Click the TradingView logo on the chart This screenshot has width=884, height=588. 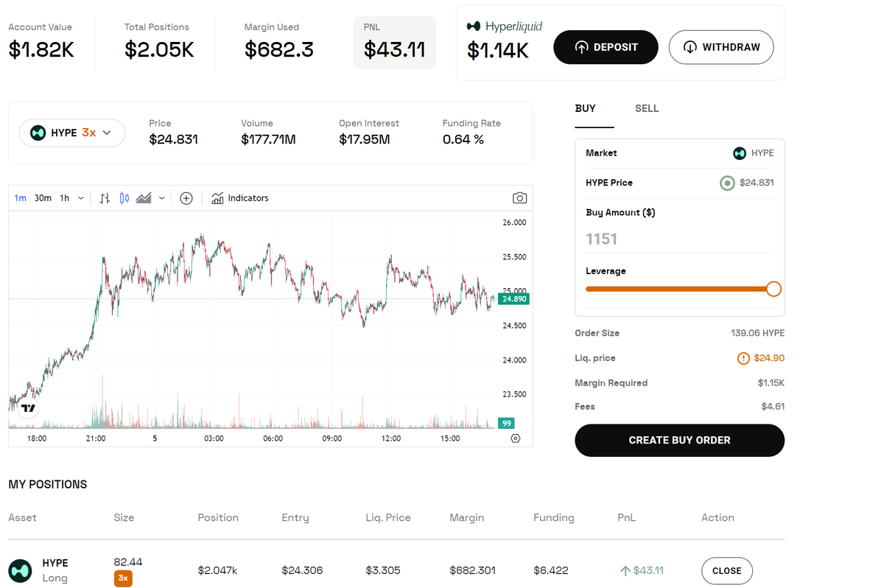click(28, 407)
